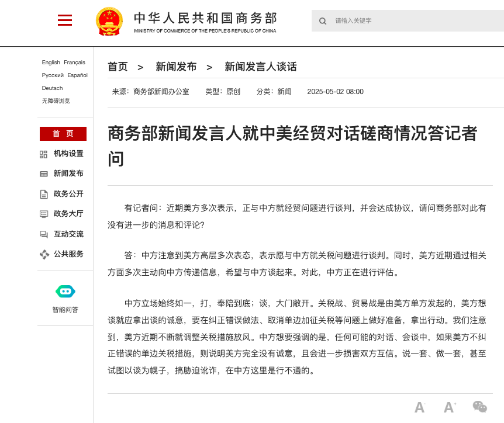The width and height of the screenshot is (504, 423).
Task: Switch language to Français
Action: pyautogui.click(x=74, y=63)
